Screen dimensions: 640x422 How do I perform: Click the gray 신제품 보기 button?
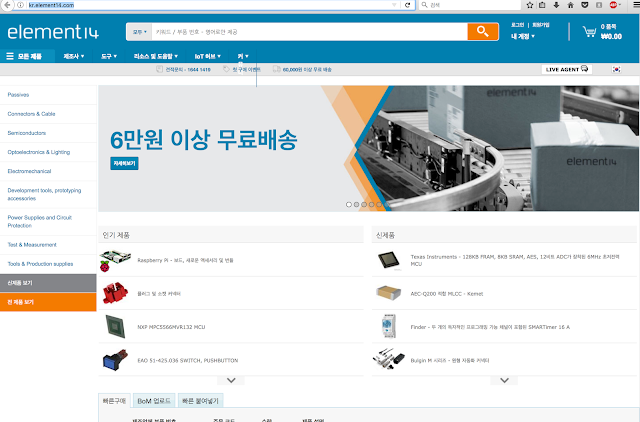[48, 283]
